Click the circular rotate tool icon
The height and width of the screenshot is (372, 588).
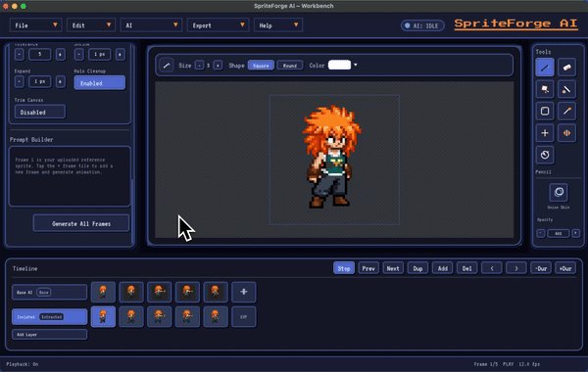(x=545, y=155)
